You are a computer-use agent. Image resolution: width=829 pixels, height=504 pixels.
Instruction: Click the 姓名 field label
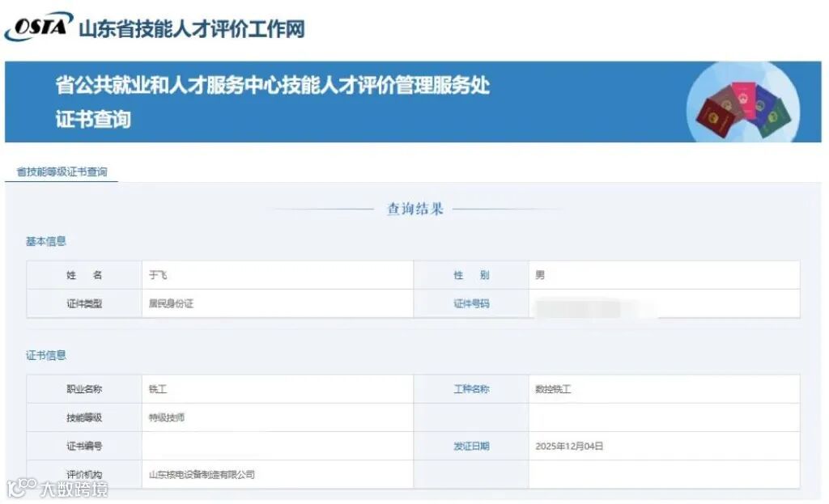(x=84, y=275)
